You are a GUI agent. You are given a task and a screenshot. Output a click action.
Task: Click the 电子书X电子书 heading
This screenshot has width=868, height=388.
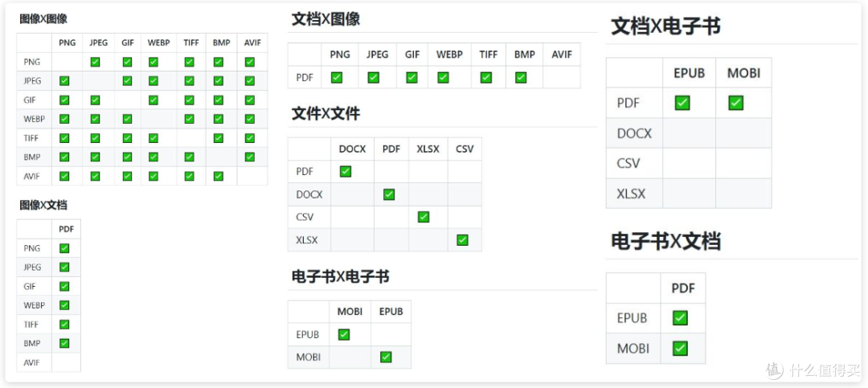340,277
